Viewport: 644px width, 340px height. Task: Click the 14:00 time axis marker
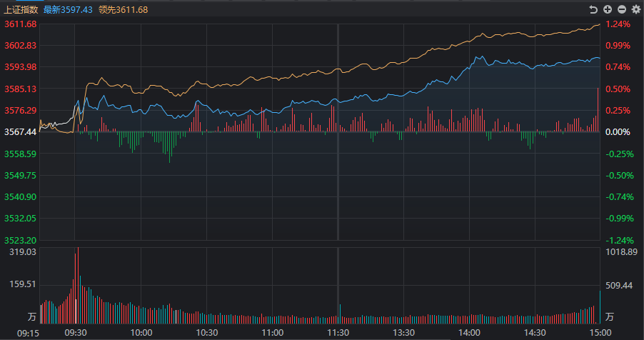(x=470, y=333)
